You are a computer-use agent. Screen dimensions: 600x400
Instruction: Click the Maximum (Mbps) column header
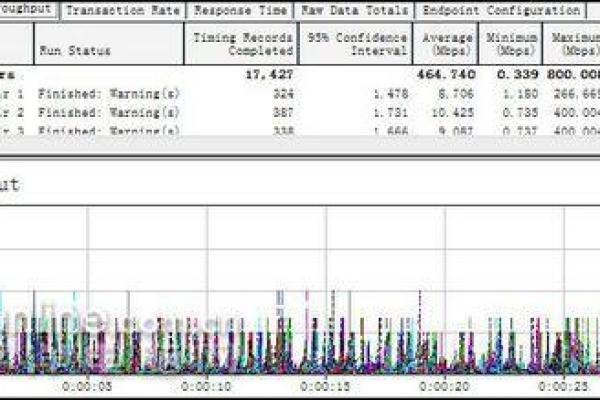575,43
